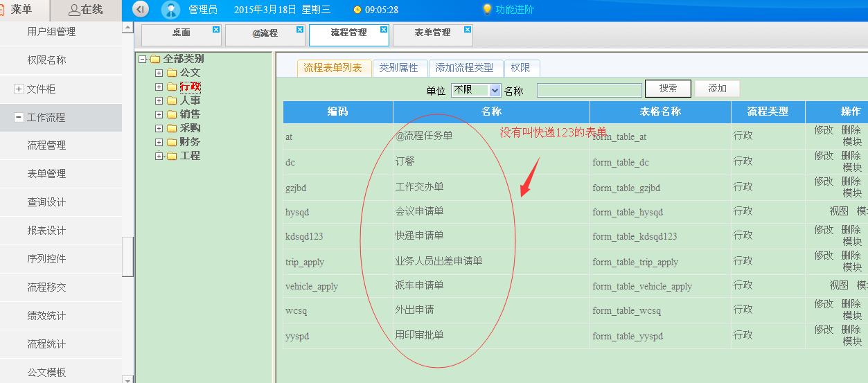This screenshot has height=383, width=868.
Task: Close the 表单管理 tab with its X
Action: tap(468, 30)
